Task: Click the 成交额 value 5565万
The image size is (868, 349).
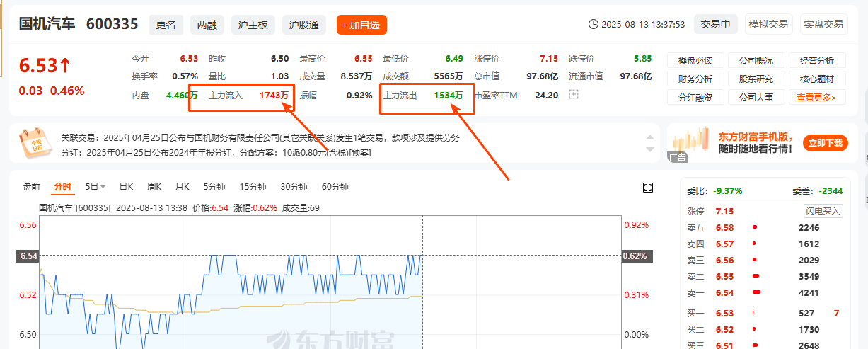Action: [449, 76]
